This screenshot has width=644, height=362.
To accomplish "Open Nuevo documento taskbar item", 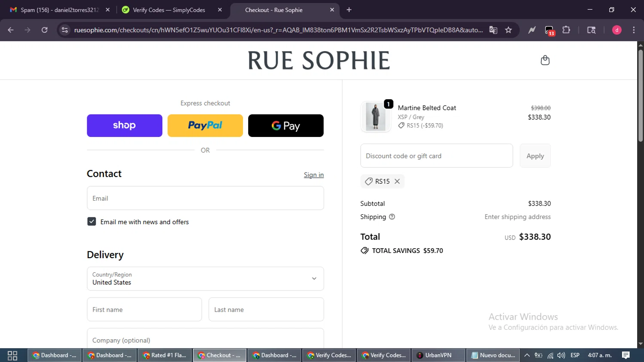I will pos(493,355).
